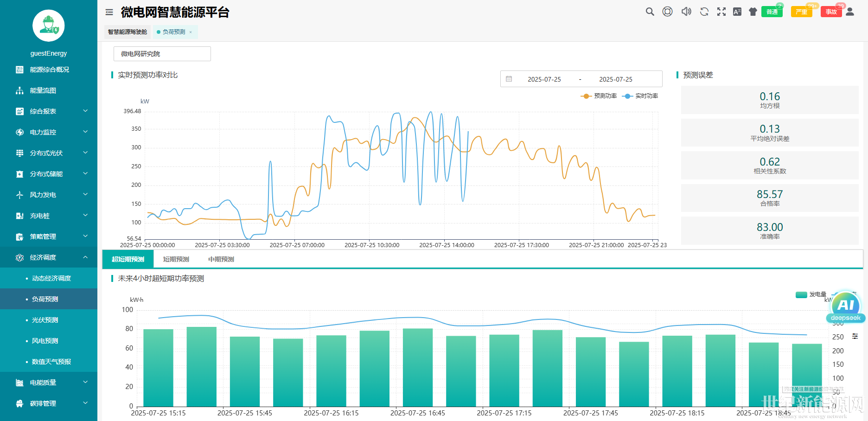Click the hamburger menu collapse icon
Screen dimensions: 868x421
pos(109,13)
